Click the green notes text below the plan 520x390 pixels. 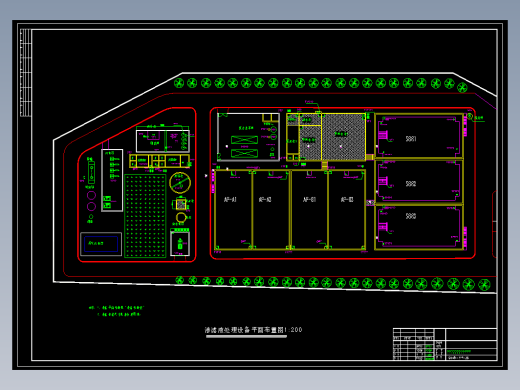pos(116,311)
